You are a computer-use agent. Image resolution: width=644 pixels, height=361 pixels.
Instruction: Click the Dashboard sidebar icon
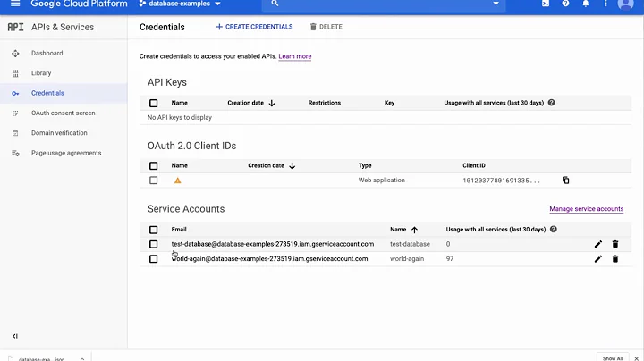point(15,54)
